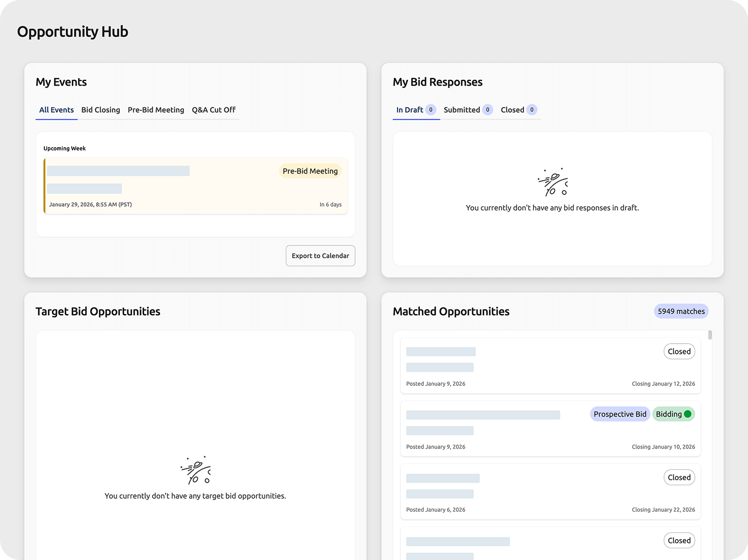Switch to the Bid Closing tab

coord(100,110)
